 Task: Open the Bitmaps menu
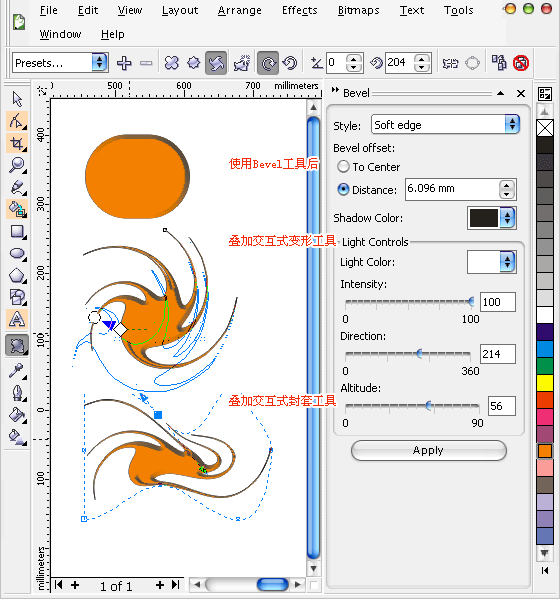[358, 10]
